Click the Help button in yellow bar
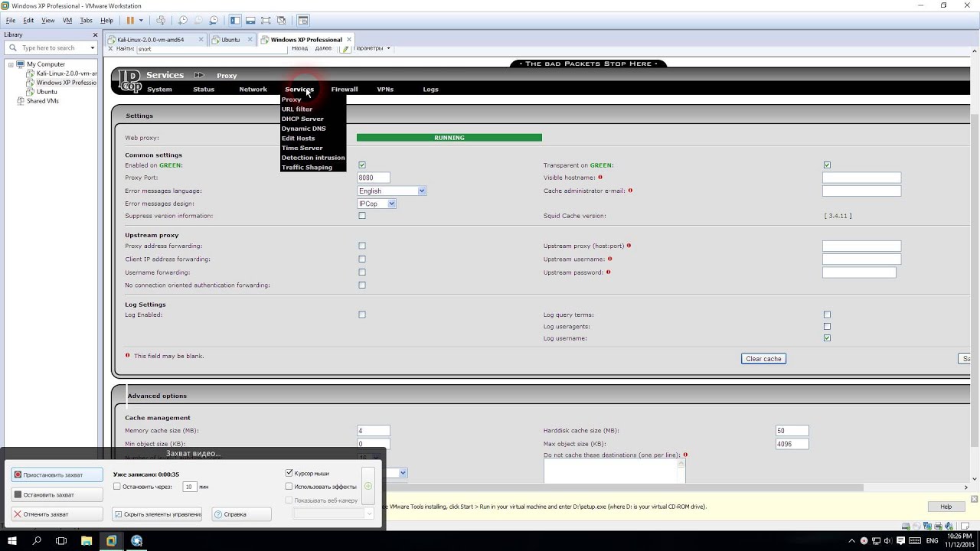The height and width of the screenshot is (551, 980). point(946,507)
